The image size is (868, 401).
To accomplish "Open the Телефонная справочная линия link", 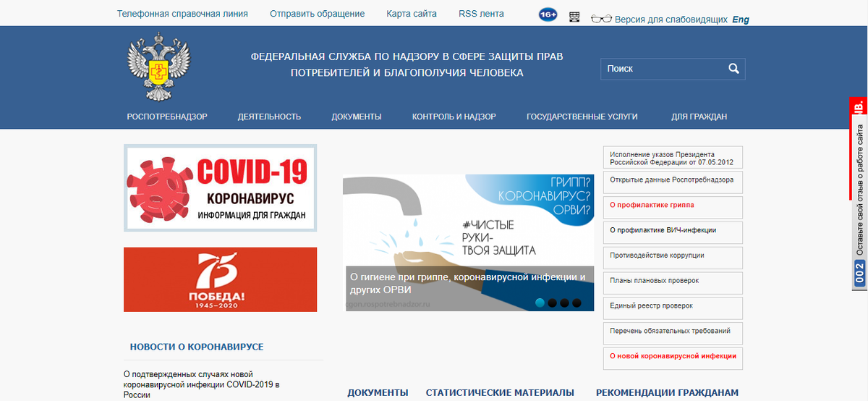I will (x=182, y=14).
